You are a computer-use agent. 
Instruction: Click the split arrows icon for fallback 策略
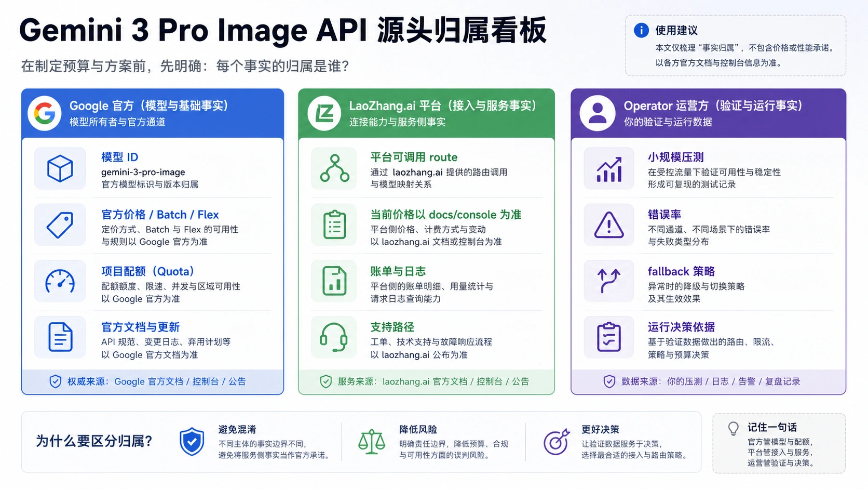pyautogui.click(x=609, y=281)
